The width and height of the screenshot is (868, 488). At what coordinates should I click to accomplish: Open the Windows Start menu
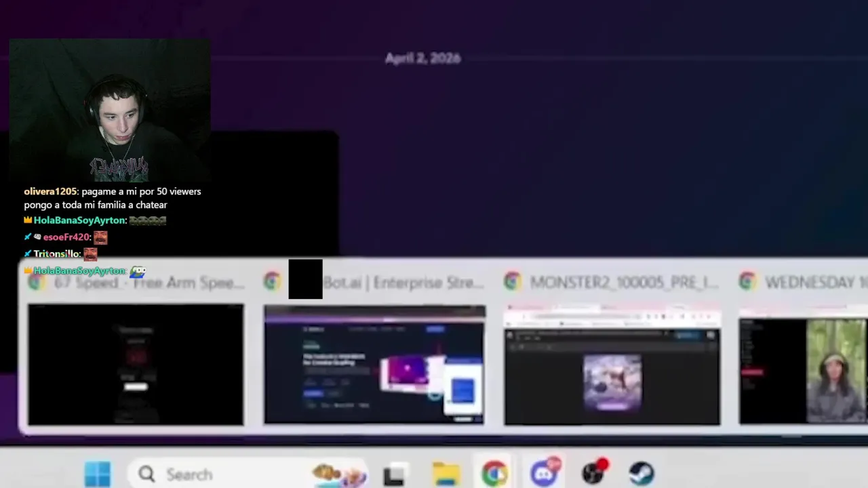(x=98, y=474)
